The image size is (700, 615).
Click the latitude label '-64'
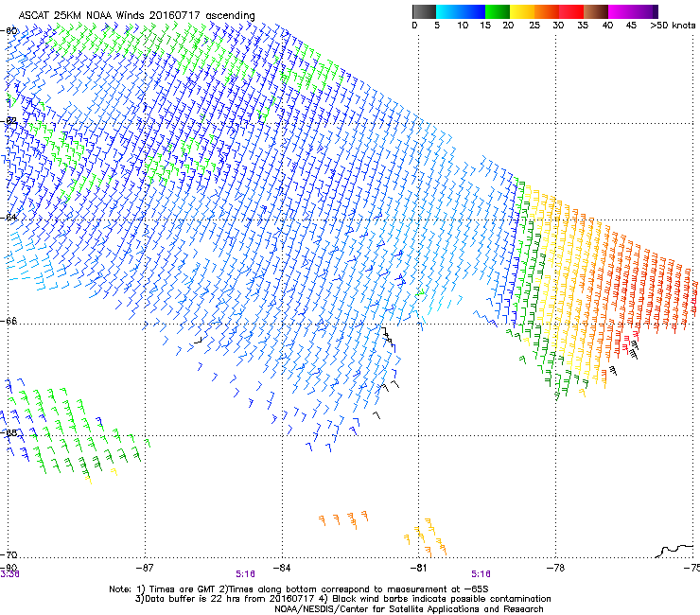[9, 218]
